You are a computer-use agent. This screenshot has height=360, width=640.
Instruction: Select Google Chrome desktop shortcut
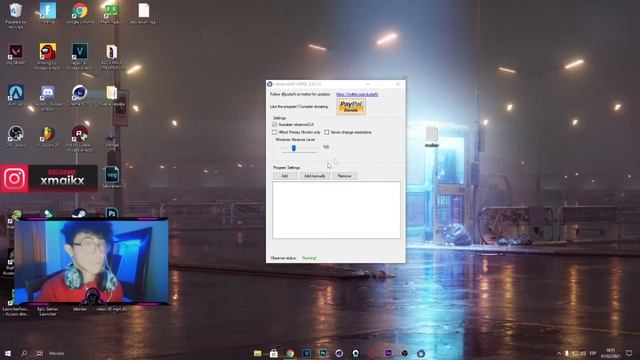tap(80, 12)
